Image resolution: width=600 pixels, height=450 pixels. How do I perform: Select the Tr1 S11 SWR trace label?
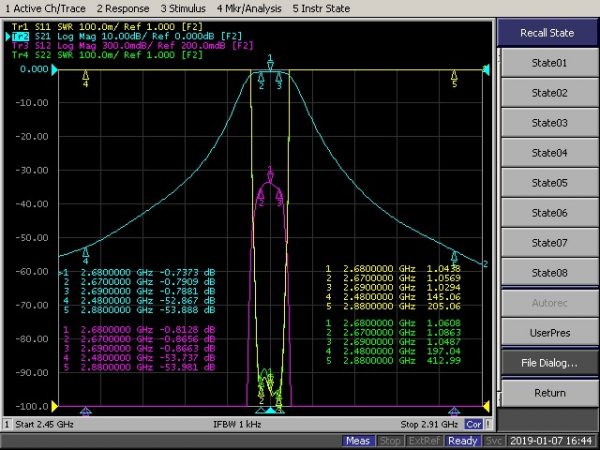click(x=107, y=26)
